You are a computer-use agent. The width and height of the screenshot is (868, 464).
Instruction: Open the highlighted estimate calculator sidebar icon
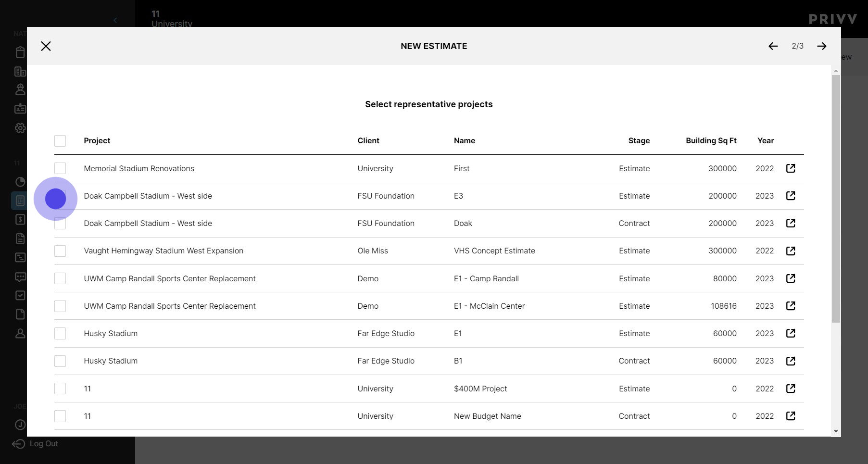point(20,201)
